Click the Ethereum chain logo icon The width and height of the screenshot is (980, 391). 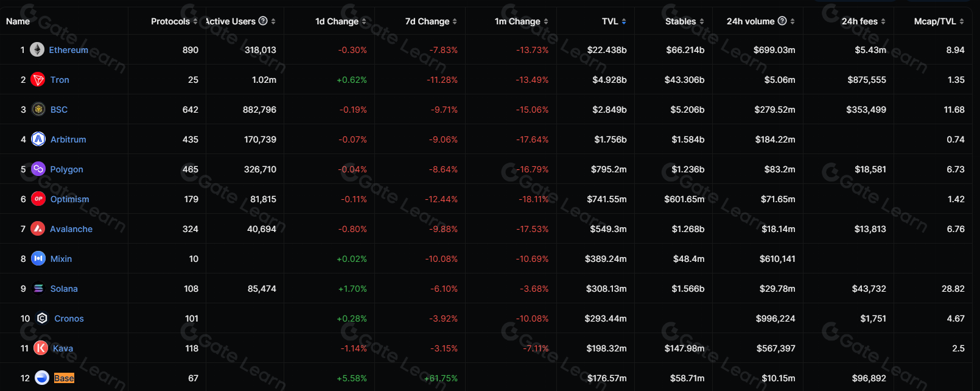tap(37, 50)
